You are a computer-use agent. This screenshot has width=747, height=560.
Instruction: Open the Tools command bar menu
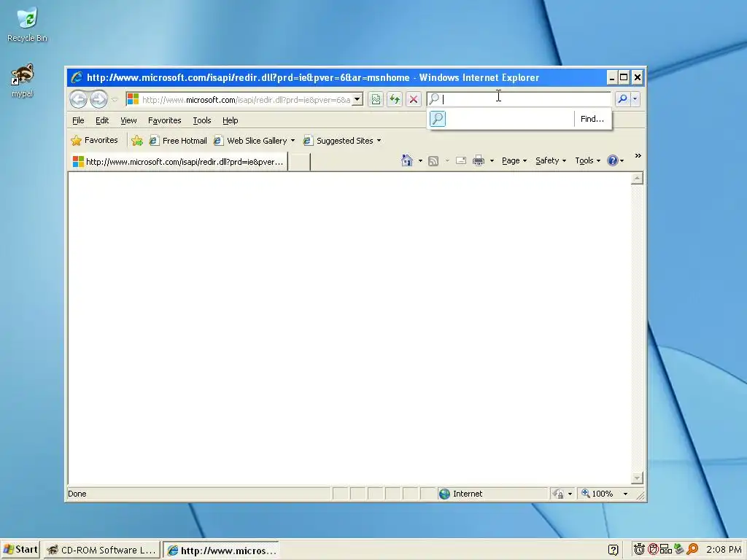tap(587, 160)
